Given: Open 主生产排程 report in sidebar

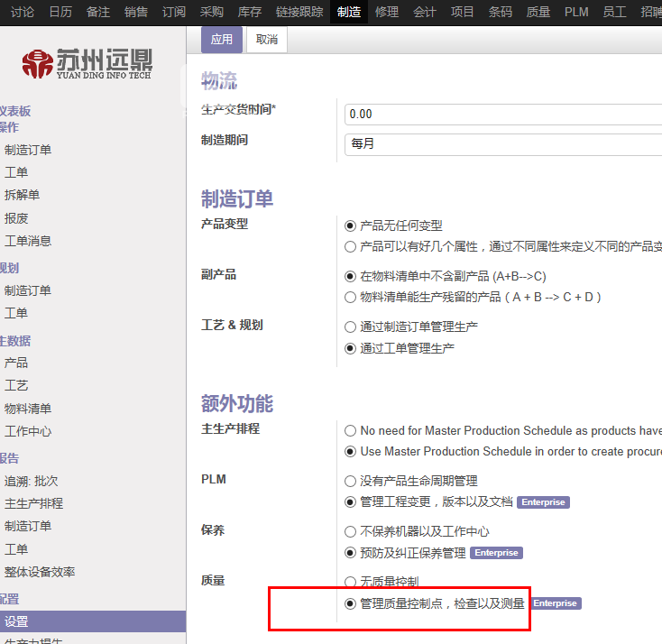Looking at the screenshot, I should [x=33, y=503].
